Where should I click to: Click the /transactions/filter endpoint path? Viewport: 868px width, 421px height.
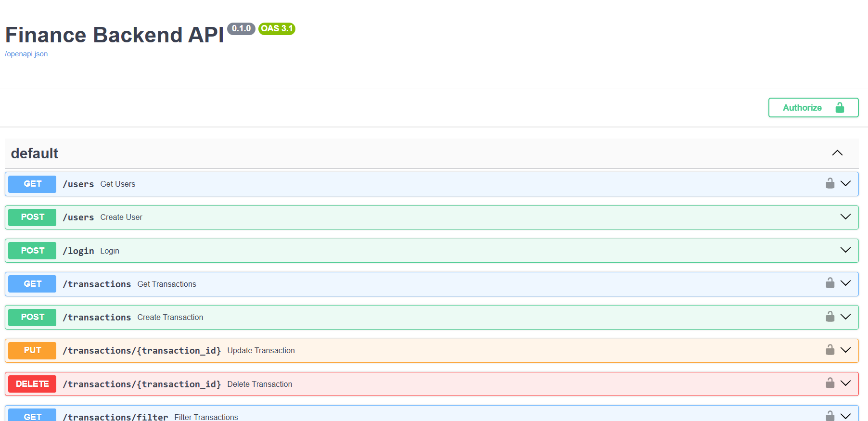point(115,417)
